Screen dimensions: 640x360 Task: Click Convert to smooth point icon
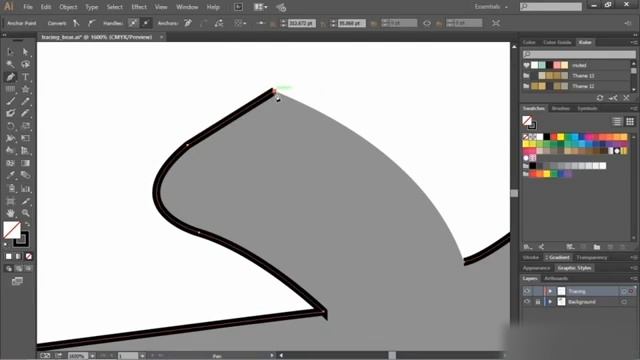click(x=91, y=23)
